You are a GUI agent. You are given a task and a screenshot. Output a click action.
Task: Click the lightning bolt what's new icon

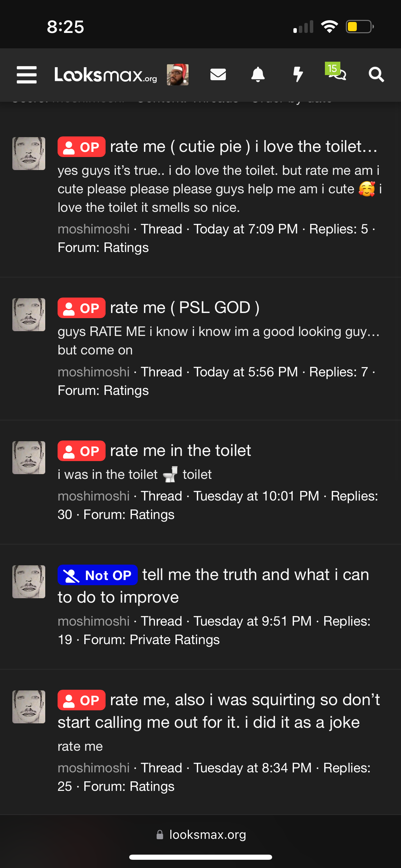tap(298, 74)
